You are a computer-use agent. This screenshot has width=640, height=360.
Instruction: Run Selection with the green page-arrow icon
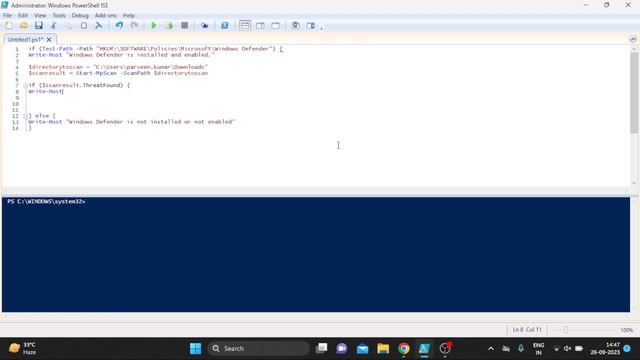(169, 26)
